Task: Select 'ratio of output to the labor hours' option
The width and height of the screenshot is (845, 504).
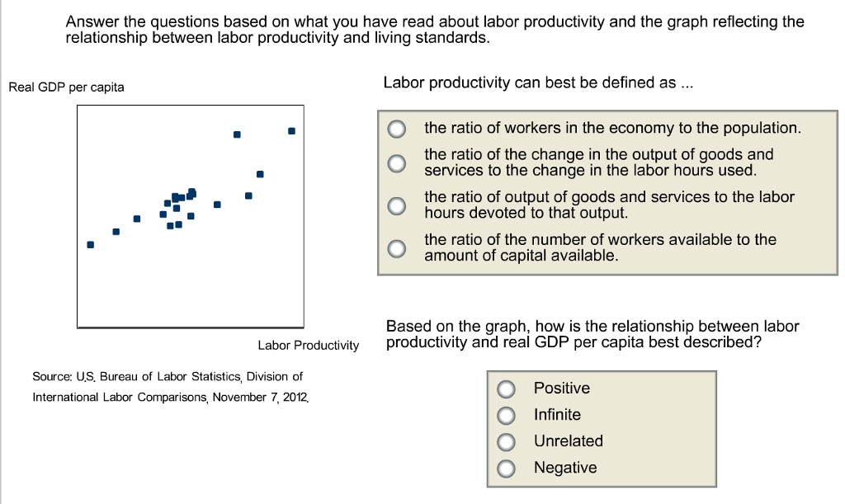Action: (x=398, y=205)
